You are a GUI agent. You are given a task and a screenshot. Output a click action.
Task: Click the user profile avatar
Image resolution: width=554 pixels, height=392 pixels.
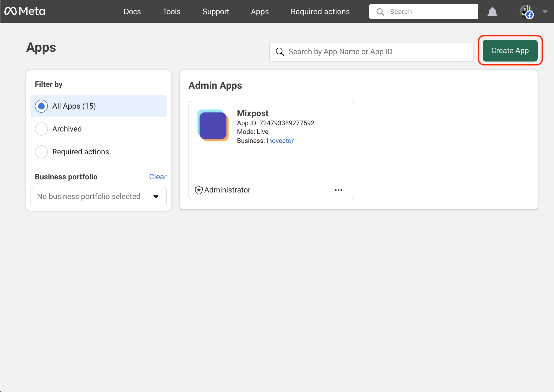pos(526,12)
